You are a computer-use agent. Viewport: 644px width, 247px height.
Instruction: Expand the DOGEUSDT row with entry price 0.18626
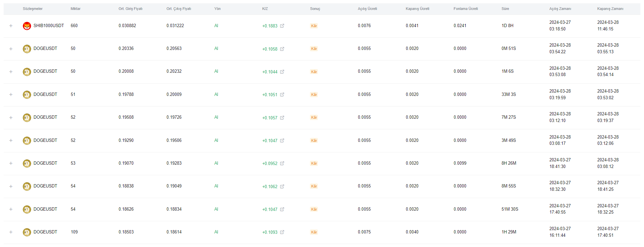click(11, 209)
